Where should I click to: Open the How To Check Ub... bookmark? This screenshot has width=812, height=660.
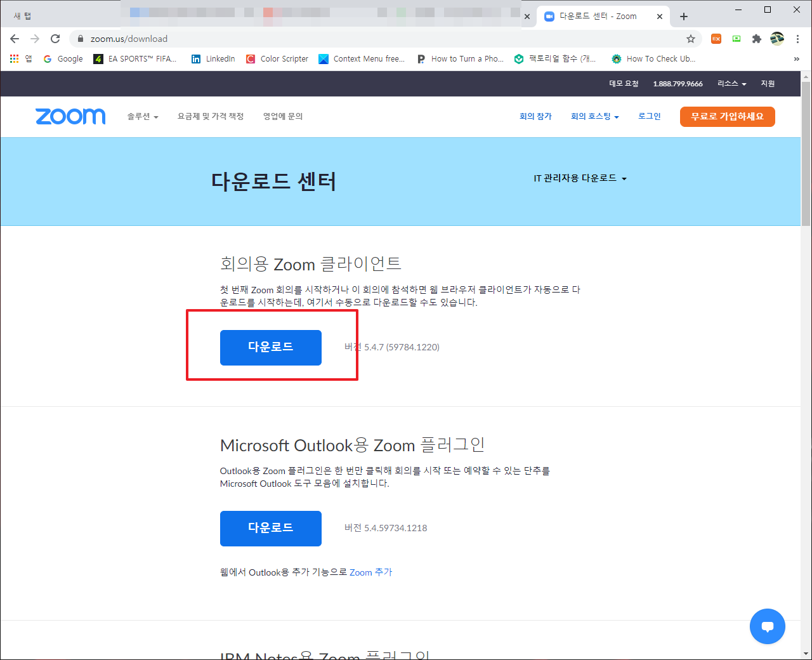click(653, 58)
